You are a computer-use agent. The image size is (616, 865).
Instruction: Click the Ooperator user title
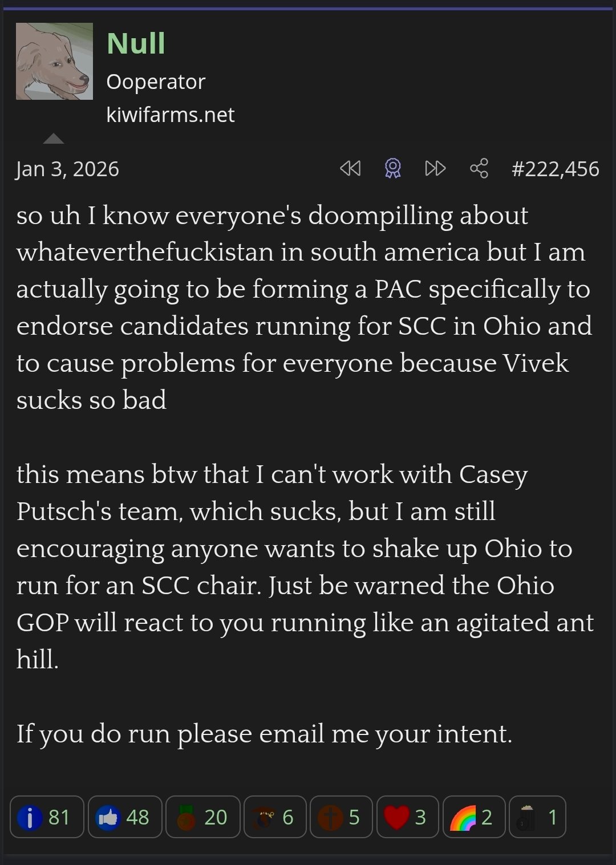click(156, 82)
